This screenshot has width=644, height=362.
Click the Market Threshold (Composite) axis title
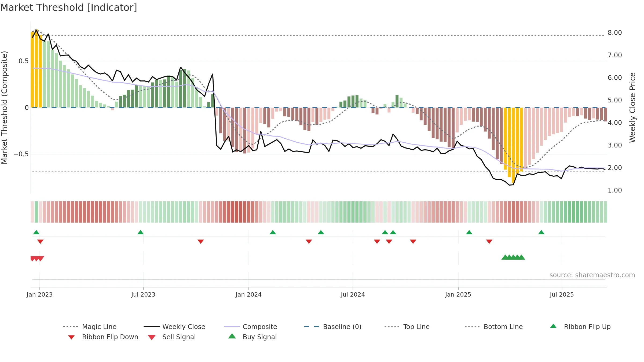(x=4, y=107)
